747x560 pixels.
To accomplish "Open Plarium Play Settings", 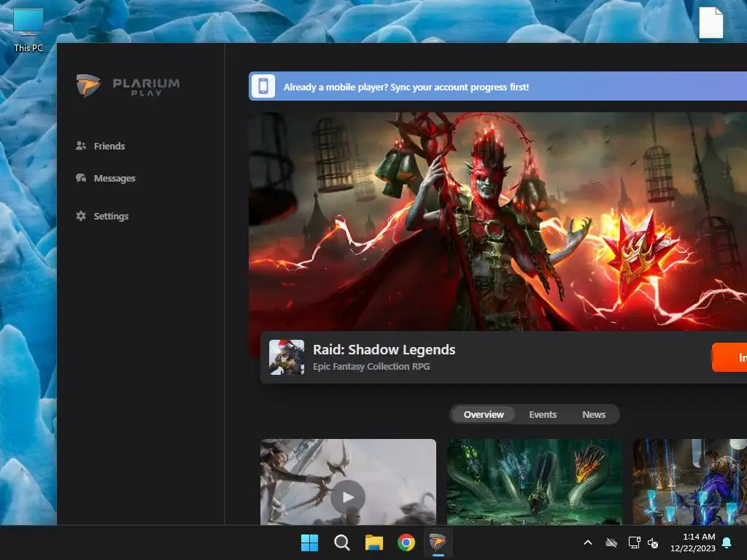I will 102,216.
